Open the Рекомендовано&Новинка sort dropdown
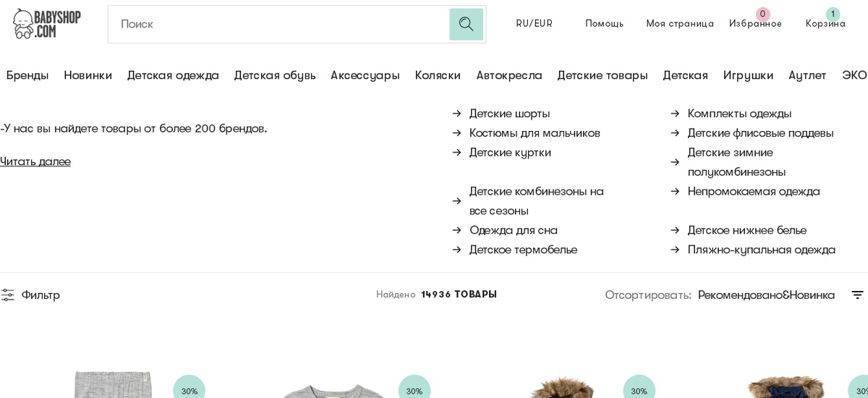 pos(766,295)
